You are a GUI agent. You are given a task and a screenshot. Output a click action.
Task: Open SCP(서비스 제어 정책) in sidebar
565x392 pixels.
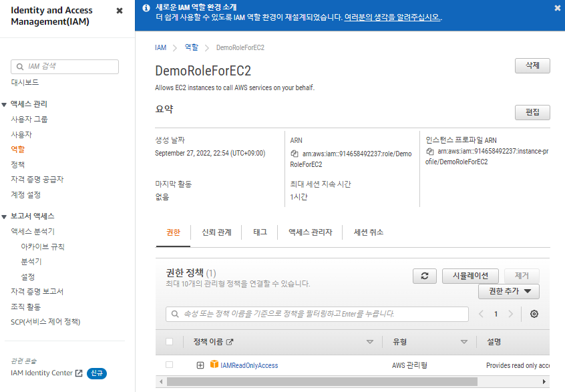click(x=45, y=322)
